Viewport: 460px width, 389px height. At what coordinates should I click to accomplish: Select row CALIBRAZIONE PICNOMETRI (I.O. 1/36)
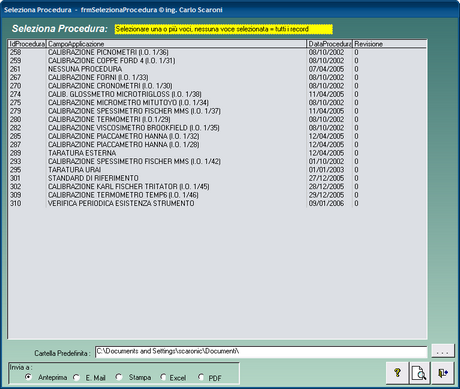point(217,52)
